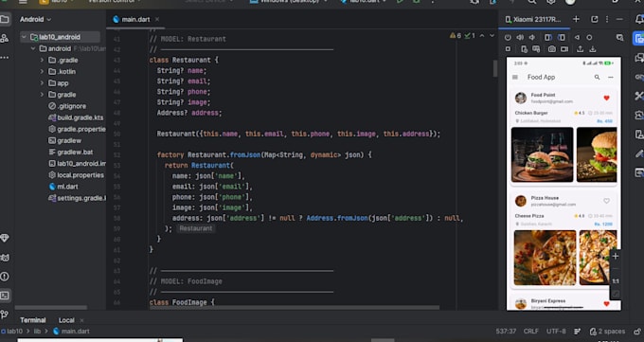The image size is (644, 342).
Task: Select gradlew.bat in project tree
Action: [71, 153]
